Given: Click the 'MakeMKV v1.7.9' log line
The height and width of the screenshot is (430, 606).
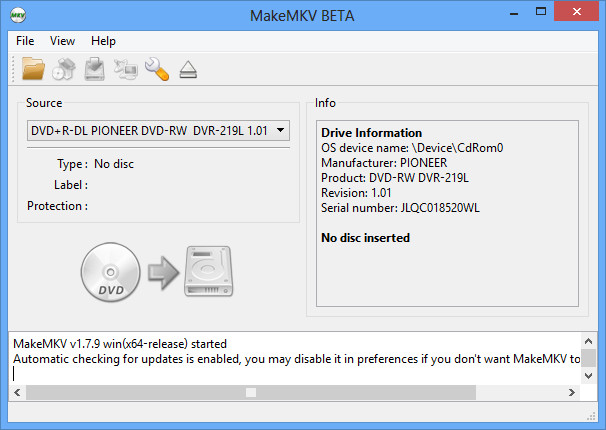Looking at the screenshot, I should click(120, 344).
